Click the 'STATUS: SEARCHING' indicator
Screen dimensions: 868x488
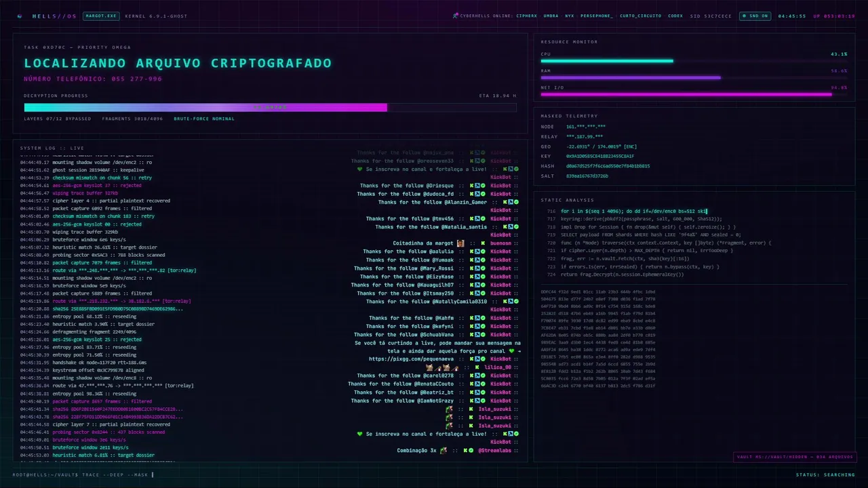pyautogui.click(x=825, y=474)
